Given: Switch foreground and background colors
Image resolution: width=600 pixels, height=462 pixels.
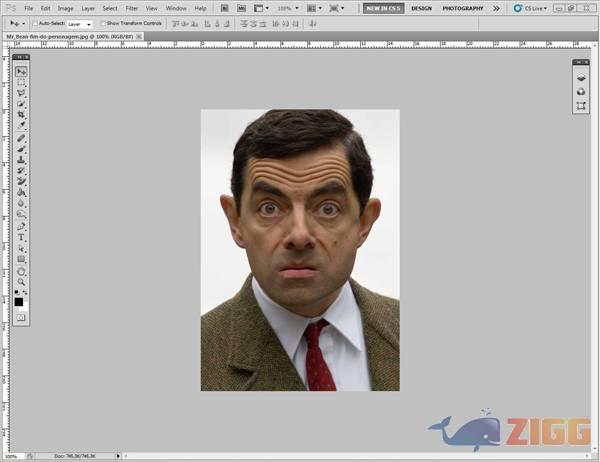Looking at the screenshot, I should tap(25, 293).
